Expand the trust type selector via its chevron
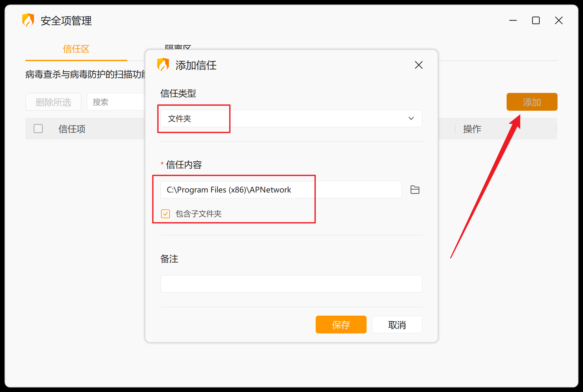 point(411,118)
